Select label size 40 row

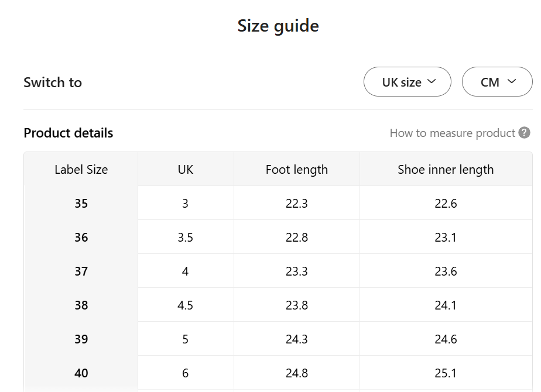[81, 373]
